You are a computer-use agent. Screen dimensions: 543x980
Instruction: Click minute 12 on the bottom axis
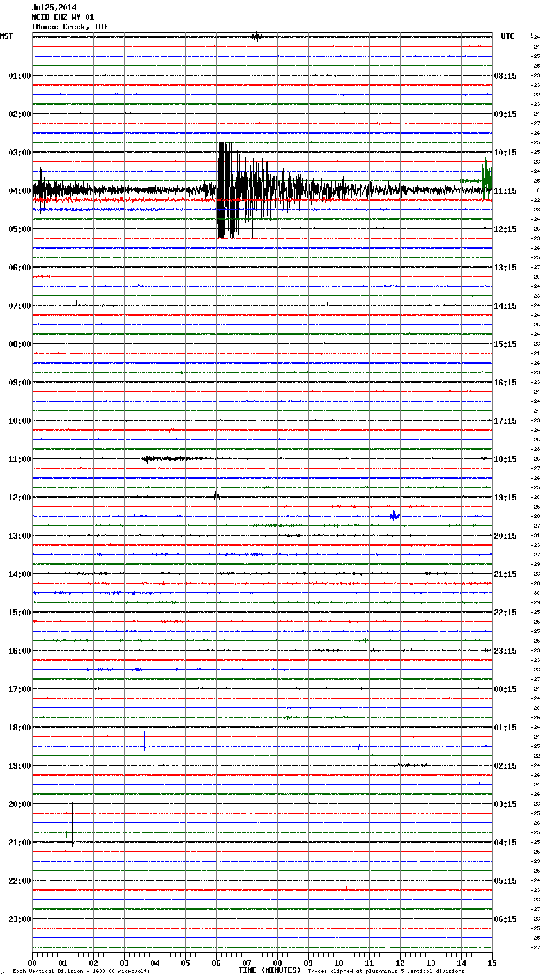(400, 963)
